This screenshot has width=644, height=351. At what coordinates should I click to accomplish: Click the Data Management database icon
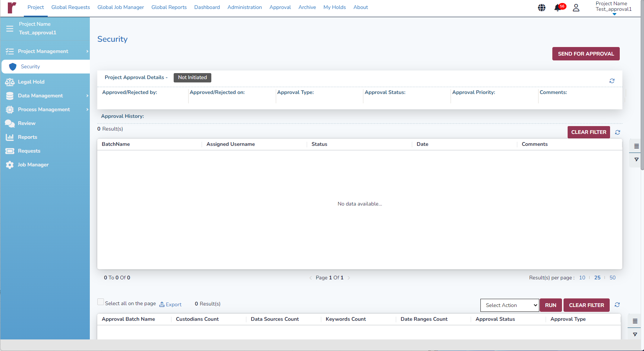pyautogui.click(x=10, y=96)
